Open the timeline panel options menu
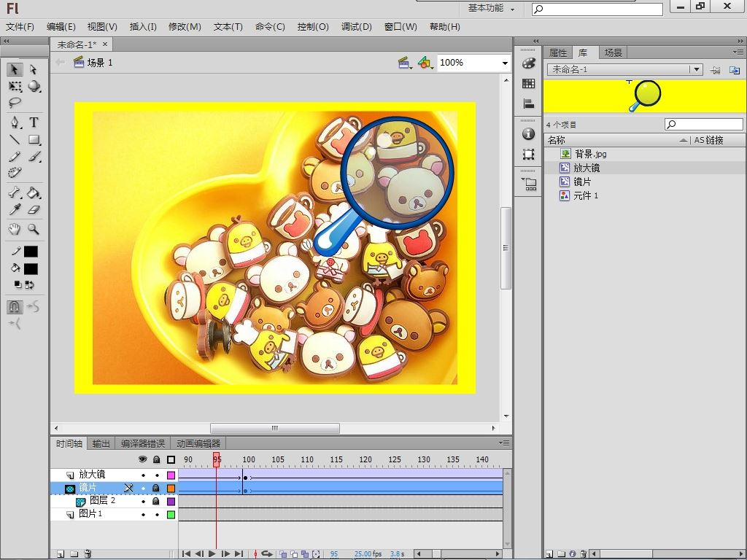Screen dimensions: 747x560 504,443
